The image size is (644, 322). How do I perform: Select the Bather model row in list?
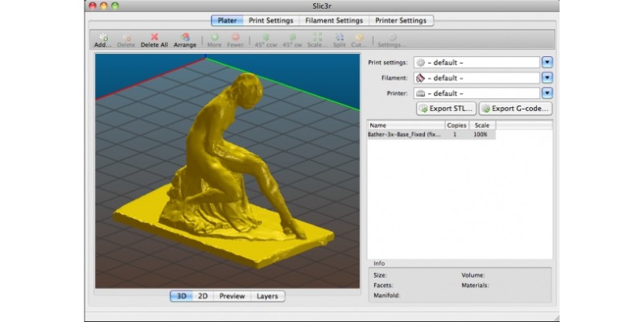point(406,135)
